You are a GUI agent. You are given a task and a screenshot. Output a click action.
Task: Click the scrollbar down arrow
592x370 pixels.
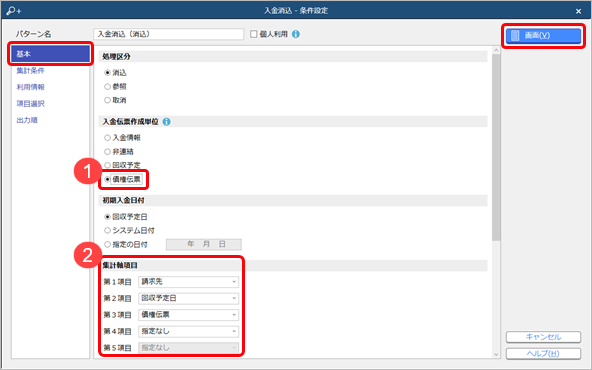[496, 354]
